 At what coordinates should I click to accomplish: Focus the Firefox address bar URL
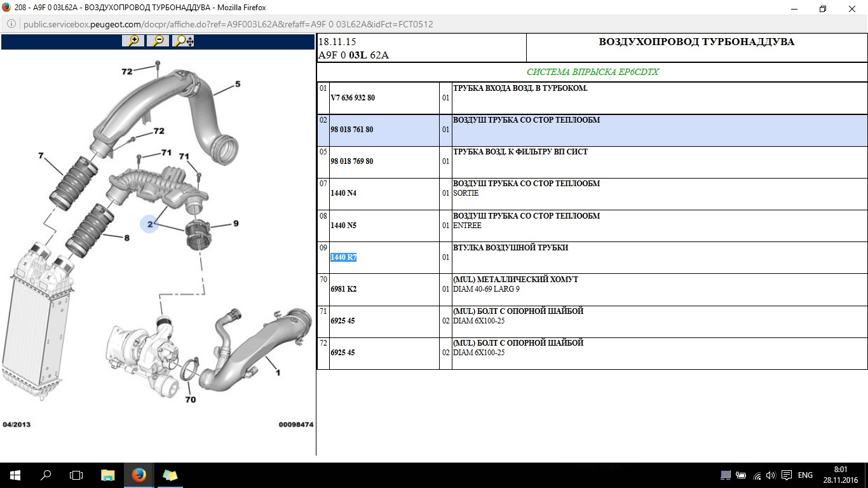[x=228, y=24]
